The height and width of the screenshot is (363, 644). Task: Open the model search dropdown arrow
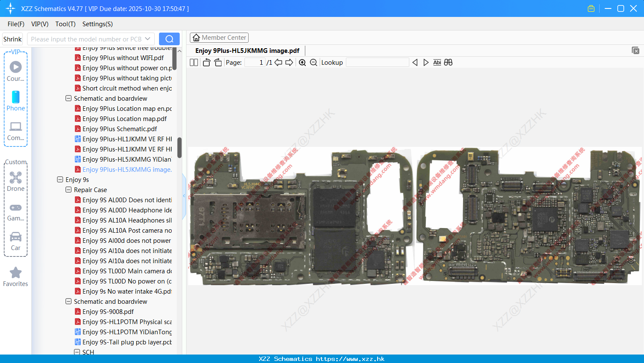(x=148, y=39)
